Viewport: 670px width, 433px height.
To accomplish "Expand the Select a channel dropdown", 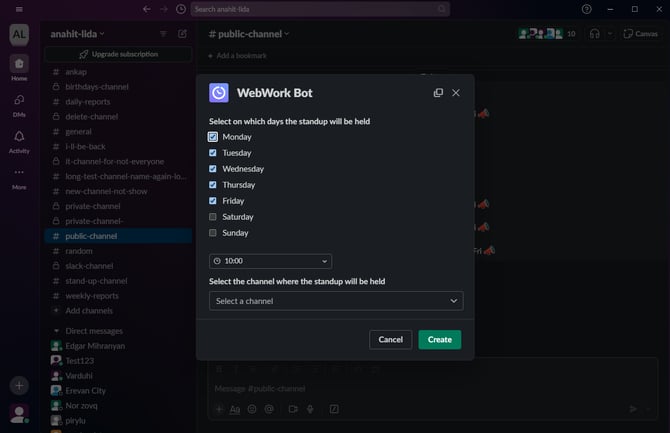I will pyautogui.click(x=336, y=300).
